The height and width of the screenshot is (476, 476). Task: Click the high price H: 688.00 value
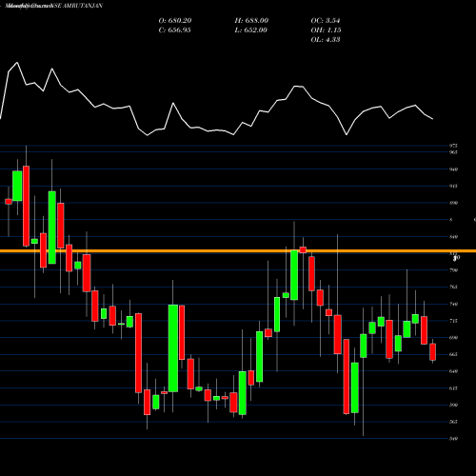(251, 21)
